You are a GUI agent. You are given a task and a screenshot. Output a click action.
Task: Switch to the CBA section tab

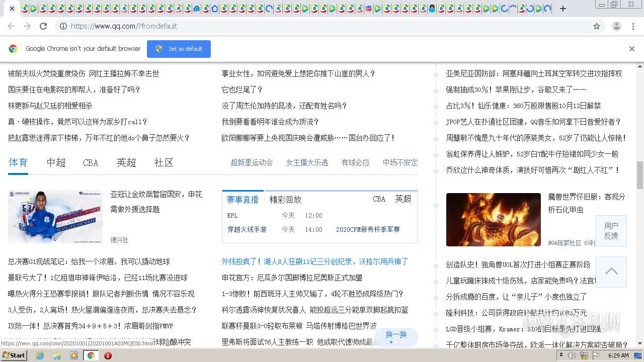click(x=91, y=162)
